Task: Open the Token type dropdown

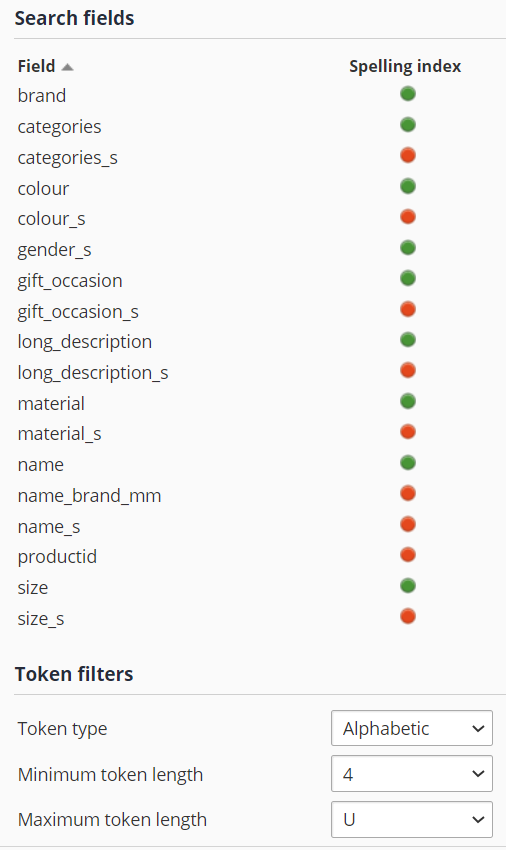Action: pyautogui.click(x=412, y=728)
